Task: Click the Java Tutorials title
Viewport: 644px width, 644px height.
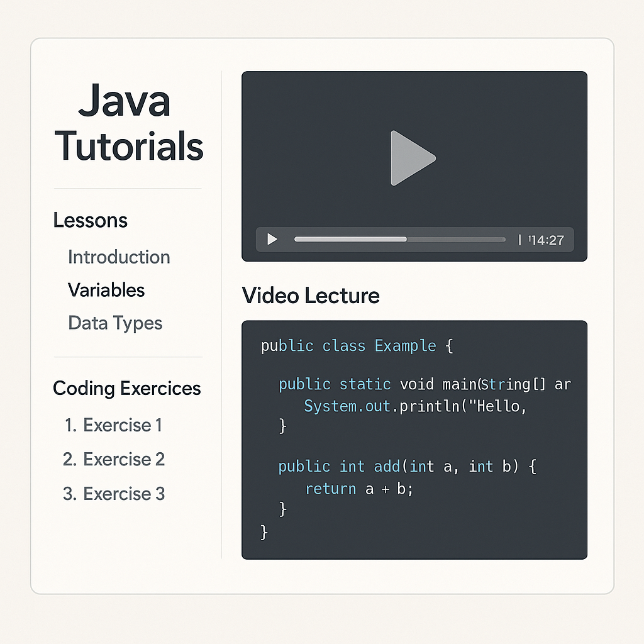Action: pos(129,123)
